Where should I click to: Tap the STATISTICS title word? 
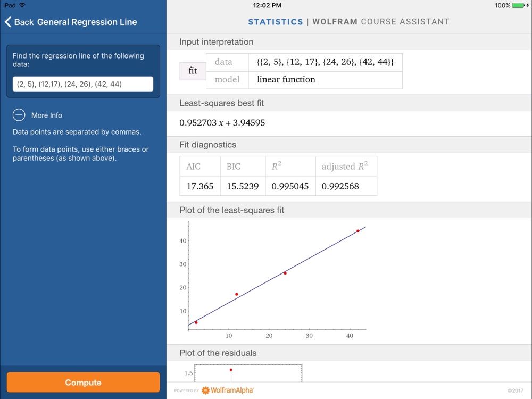[276, 22]
